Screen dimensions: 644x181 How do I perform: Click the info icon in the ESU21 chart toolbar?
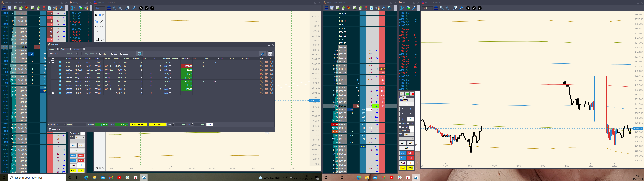pyautogui.click(x=479, y=8)
